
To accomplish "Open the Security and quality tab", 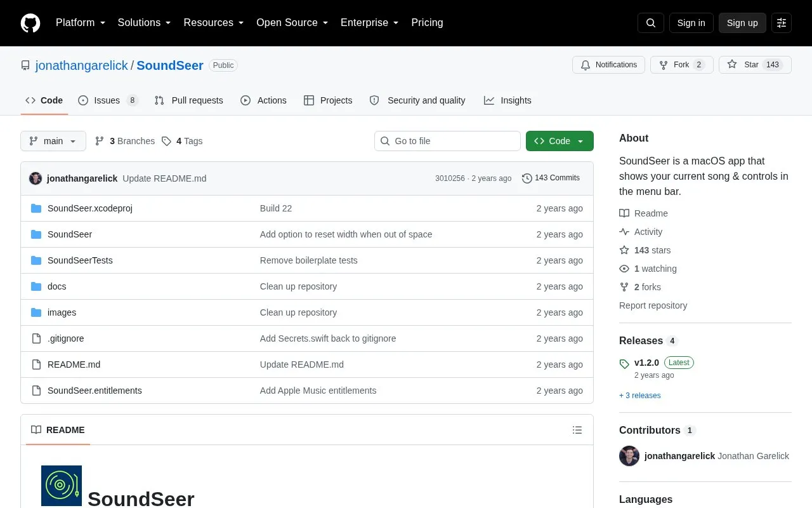I will 417,100.
